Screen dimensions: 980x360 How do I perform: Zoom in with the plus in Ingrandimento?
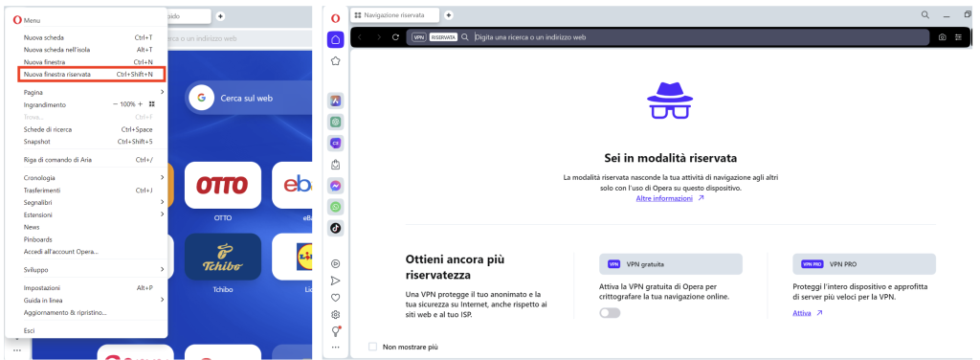[x=141, y=104]
